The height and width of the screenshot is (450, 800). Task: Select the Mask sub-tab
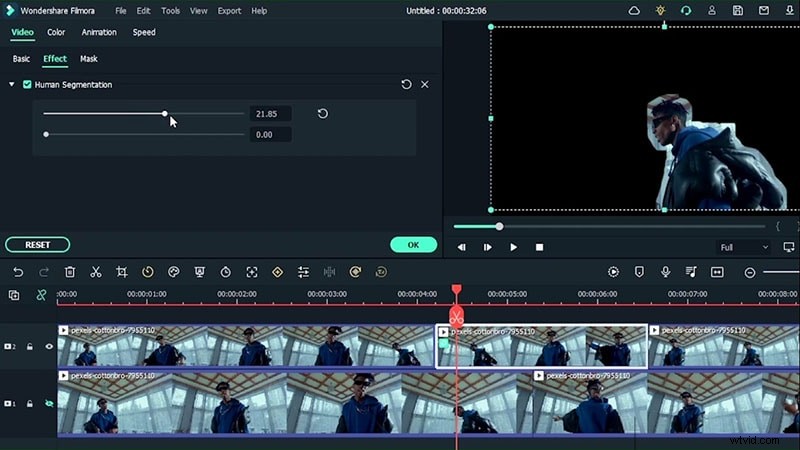tap(89, 59)
